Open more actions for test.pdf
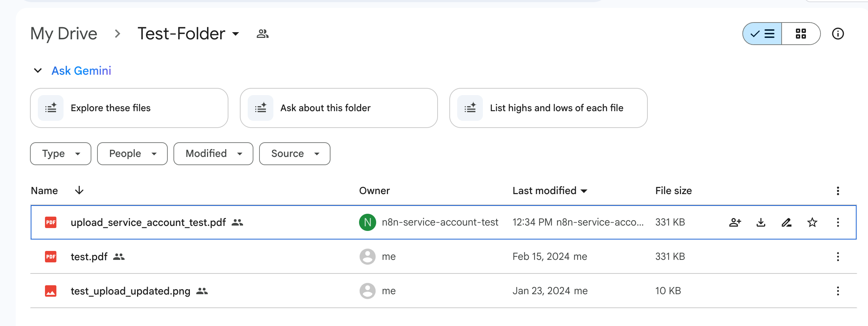This screenshot has height=326, width=868. [838, 257]
